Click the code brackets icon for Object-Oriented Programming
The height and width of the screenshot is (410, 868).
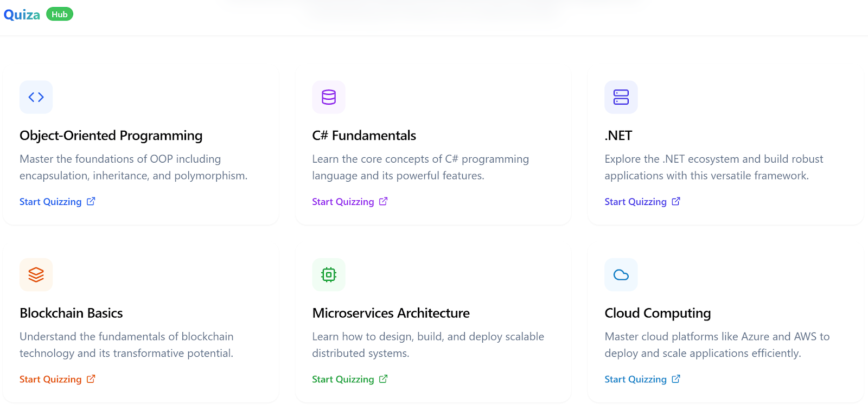[36, 97]
